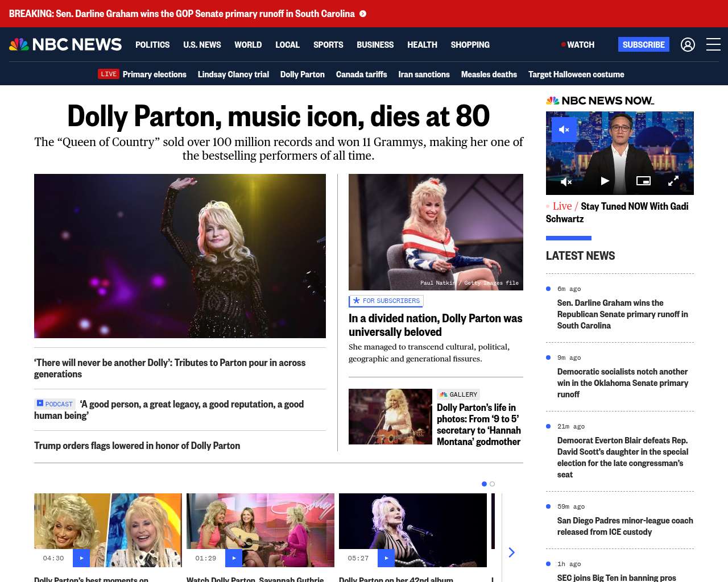Screen dimensions: 728x582
Task: Open the gallery thumbnail of Dolly with guitar
Action: [x=390, y=417]
